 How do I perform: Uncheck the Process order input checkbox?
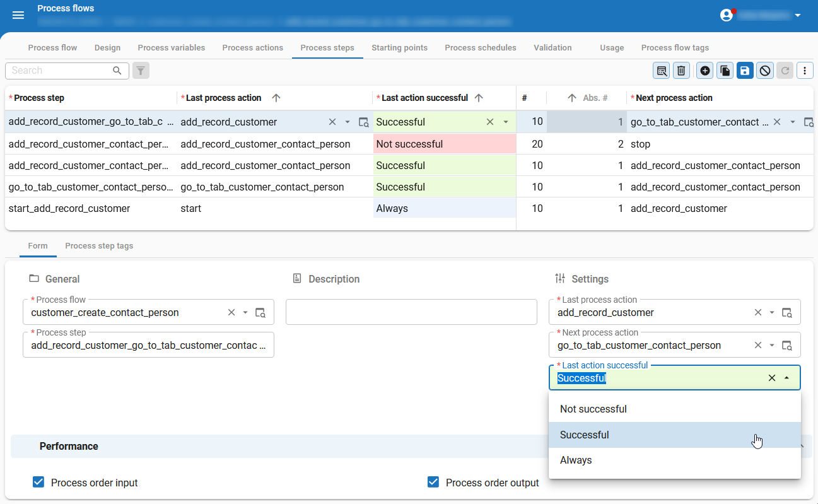pyautogui.click(x=38, y=483)
